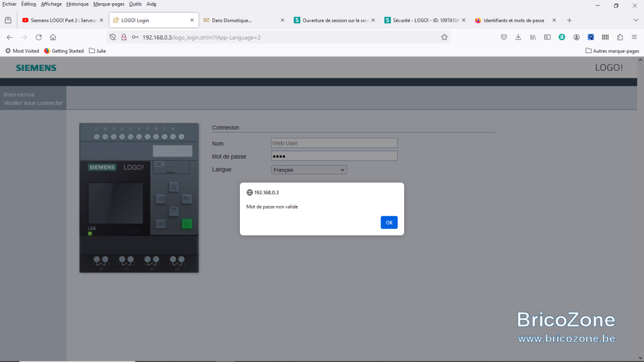Click the blue Q extension icon
The image size is (644, 362).
(591, 37)
